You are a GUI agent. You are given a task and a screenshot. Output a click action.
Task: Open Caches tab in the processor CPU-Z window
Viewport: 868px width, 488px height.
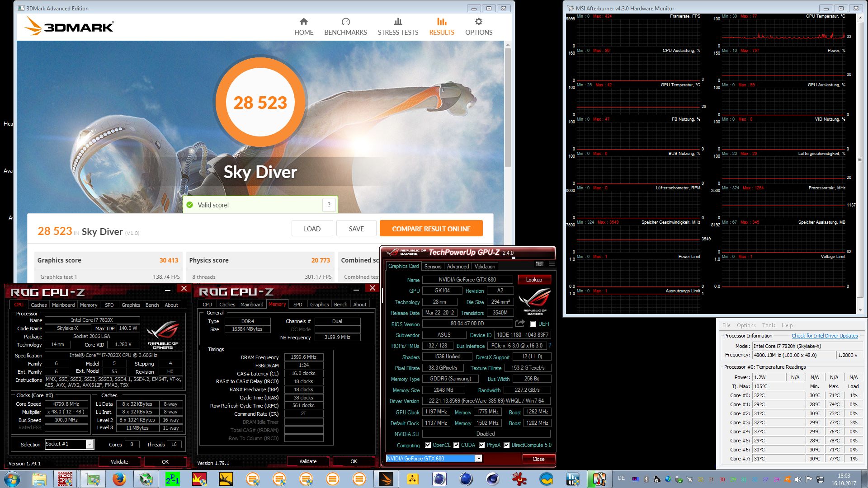pos(39,305)
